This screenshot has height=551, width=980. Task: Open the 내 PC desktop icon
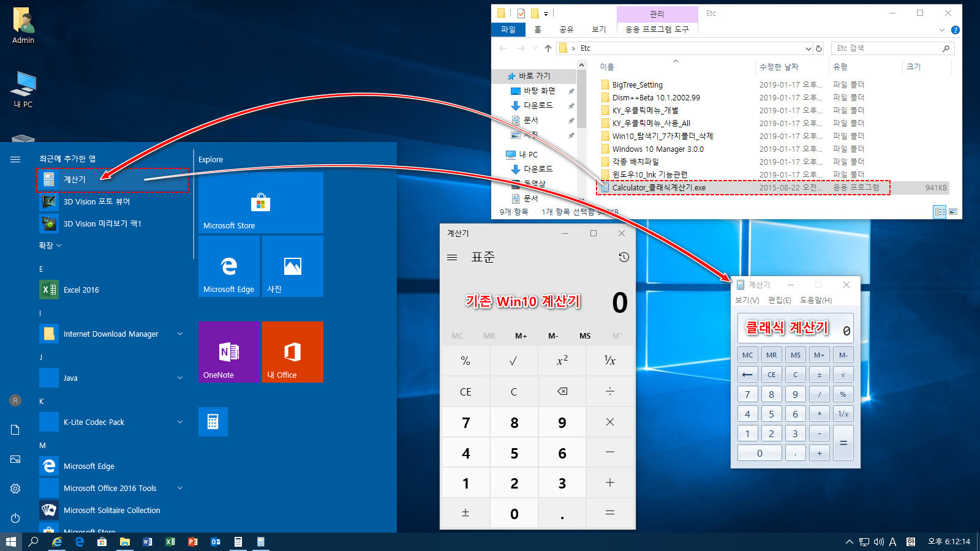[24, 89]
